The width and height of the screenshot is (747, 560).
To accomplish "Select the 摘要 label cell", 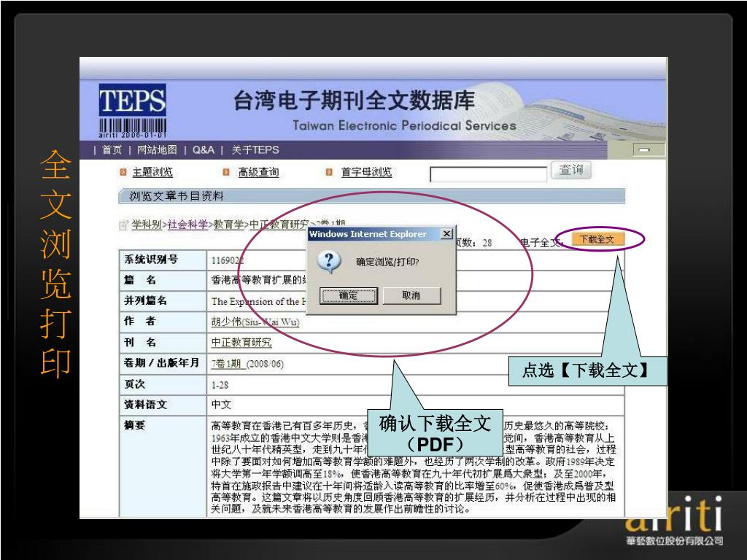I will tap(163, 466).
